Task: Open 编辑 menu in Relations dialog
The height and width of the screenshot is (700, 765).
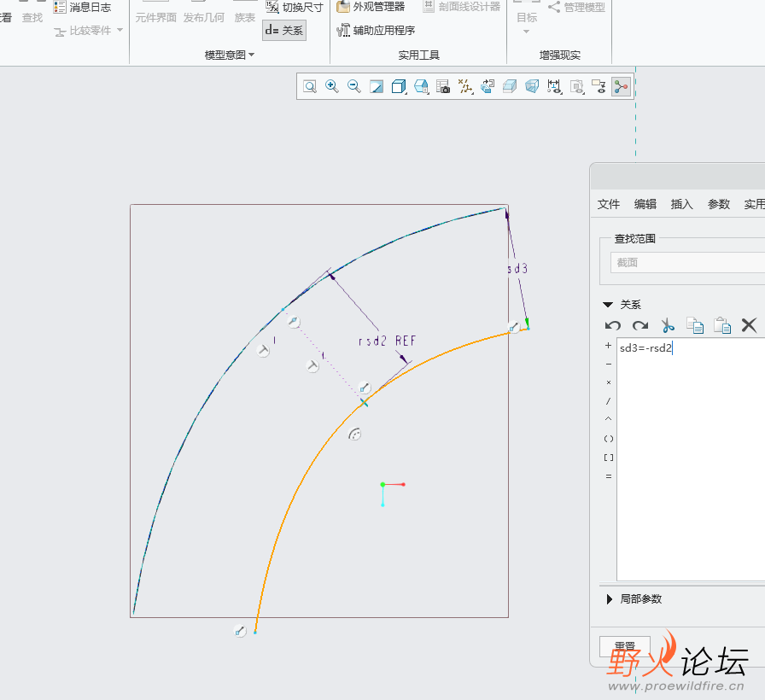Action: 645,204
